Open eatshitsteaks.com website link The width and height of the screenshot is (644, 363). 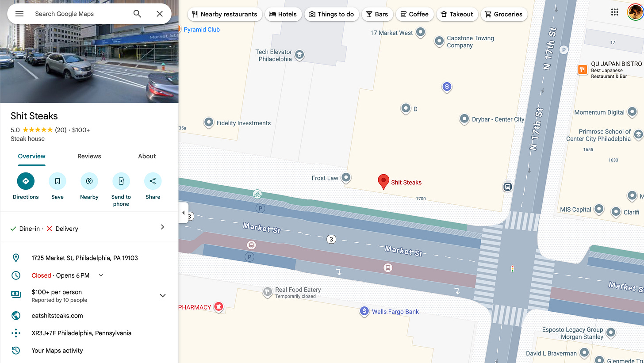pyautogui.click(x=57, y=316)
